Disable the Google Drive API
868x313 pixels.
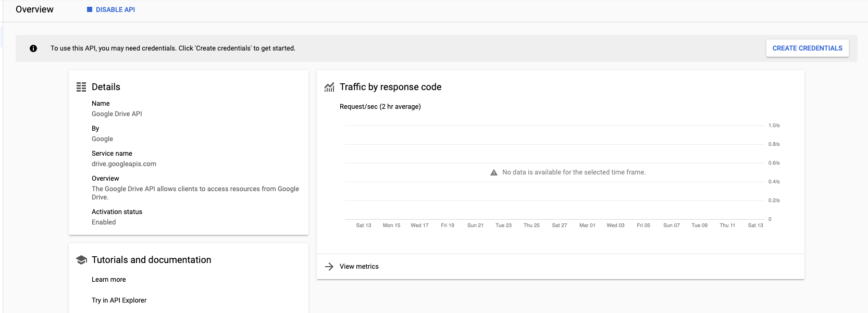110,9
